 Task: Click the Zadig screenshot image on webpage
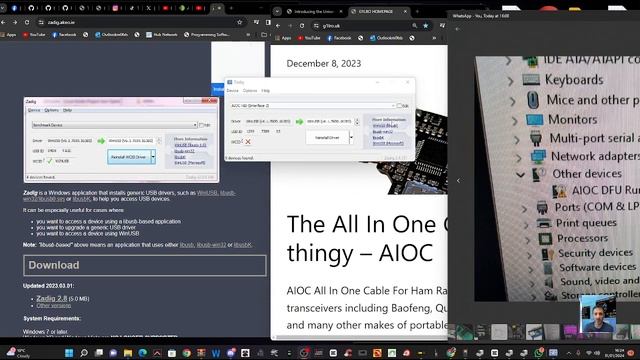[121, 140]
